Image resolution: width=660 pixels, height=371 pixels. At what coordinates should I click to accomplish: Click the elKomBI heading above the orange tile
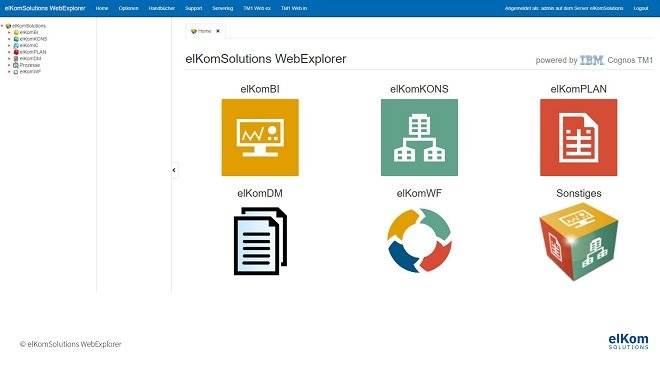click(260, 89)
